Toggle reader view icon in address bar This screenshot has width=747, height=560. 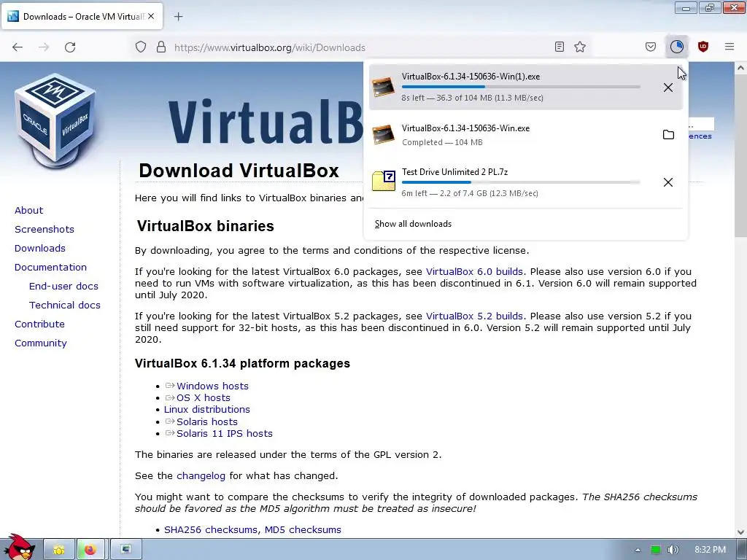pyautogui.click(x=560, y=47)
